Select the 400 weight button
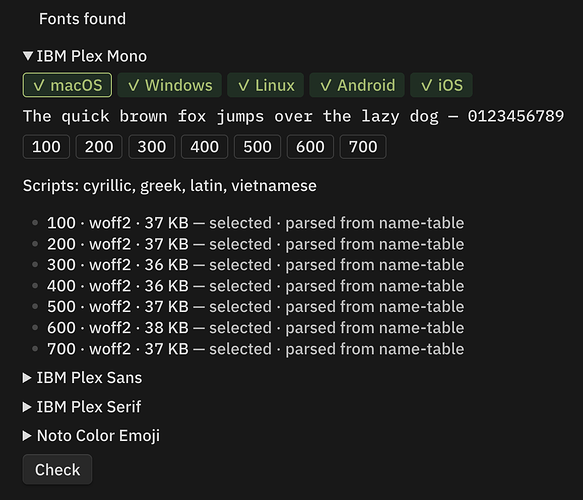Viewport: 583px width, 500px height. pos(204,147)
